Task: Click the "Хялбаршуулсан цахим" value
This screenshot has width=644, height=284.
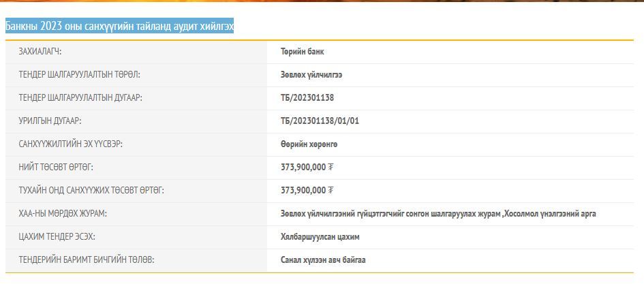Action: pyautogui.click(x=320, y=237)
